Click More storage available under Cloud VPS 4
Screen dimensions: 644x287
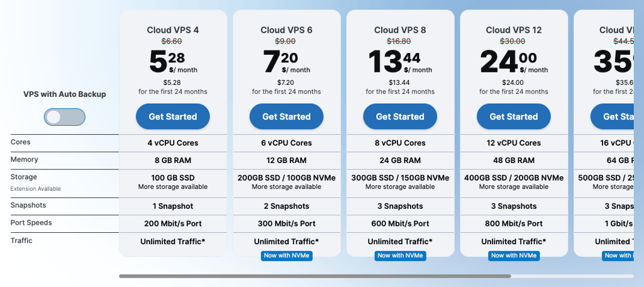(173, 187)
